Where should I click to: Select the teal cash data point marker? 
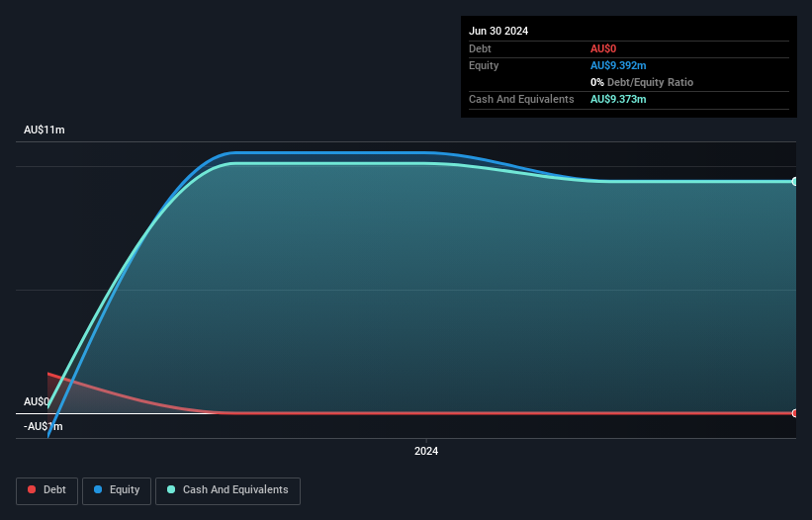795,182
